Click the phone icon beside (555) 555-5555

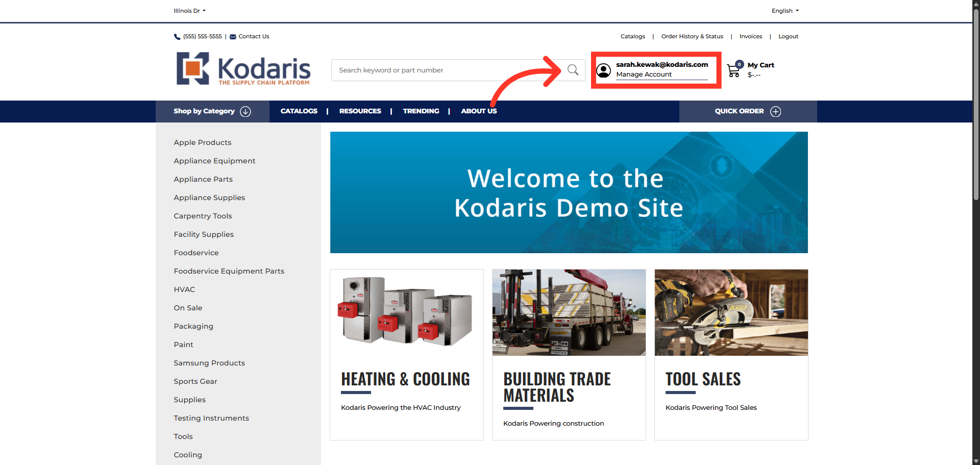pyautogui.click(x=177, y=37)
